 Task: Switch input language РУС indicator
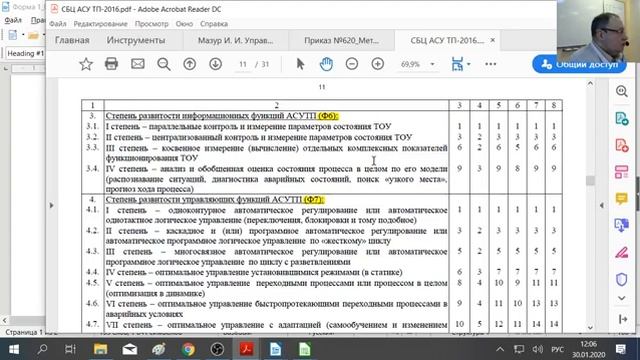(557, 349)
